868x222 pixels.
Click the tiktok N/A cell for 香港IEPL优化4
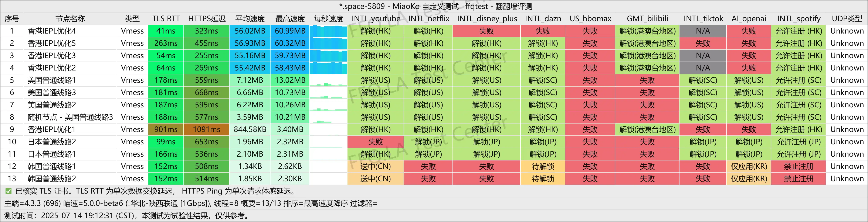point(703,31)
